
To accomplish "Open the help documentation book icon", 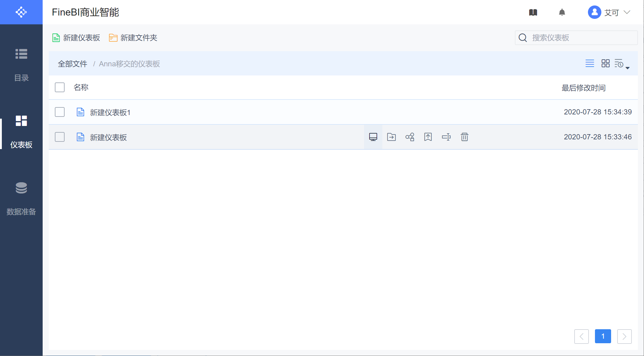I will tap(533, 12).
